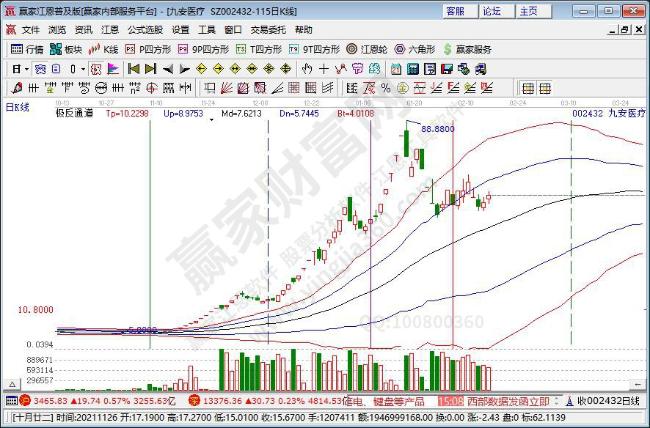
Task: Click the percent % tool icon
Action: click(386, 88)
